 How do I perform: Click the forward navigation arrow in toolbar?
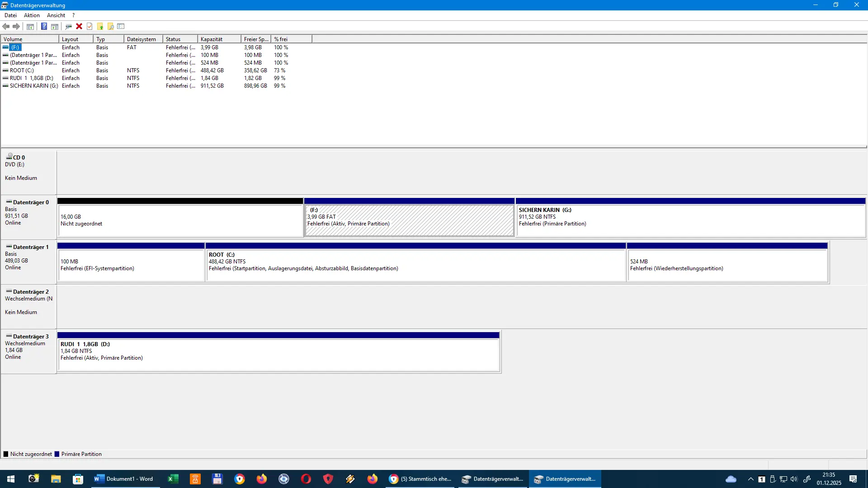click(x=16, y=26)
